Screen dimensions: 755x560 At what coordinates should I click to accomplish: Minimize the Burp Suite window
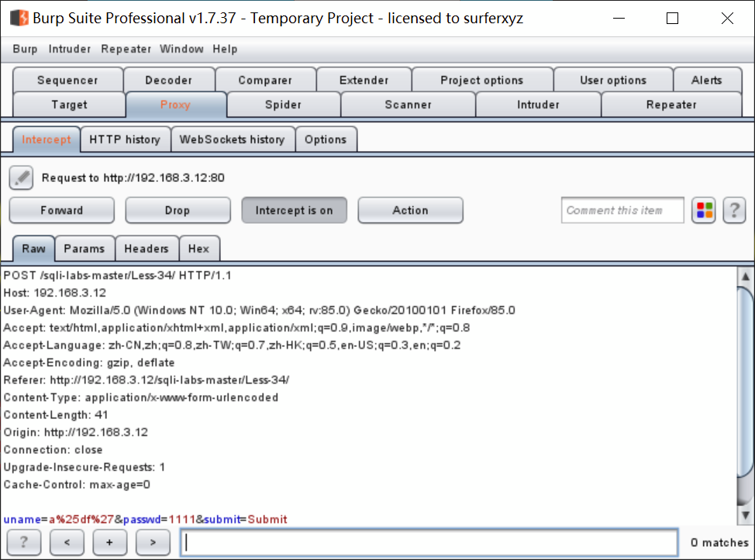pyautogui.click(x=619, y=19)
